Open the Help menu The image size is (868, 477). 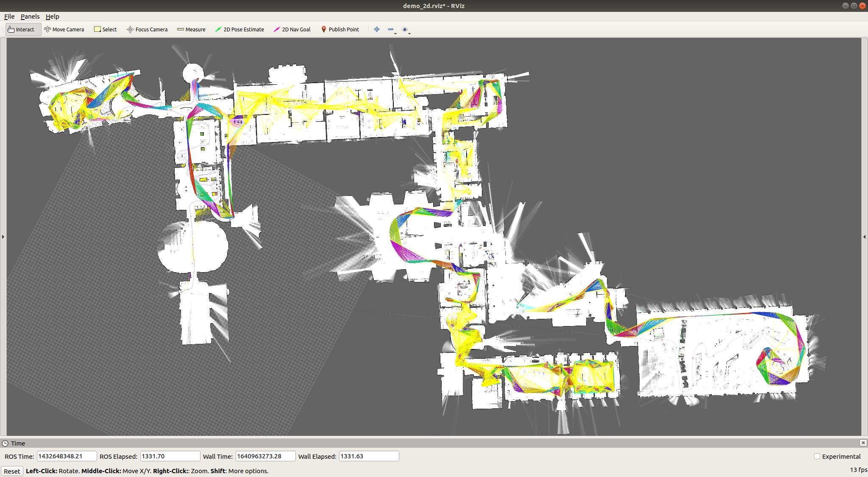click(53, 17)
